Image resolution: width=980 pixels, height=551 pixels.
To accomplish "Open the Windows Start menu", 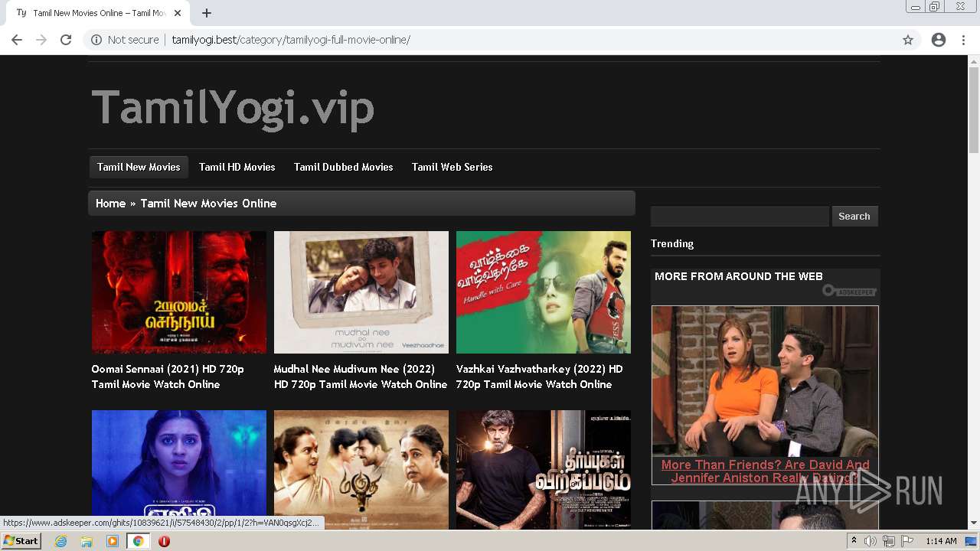I will [21, 541].
